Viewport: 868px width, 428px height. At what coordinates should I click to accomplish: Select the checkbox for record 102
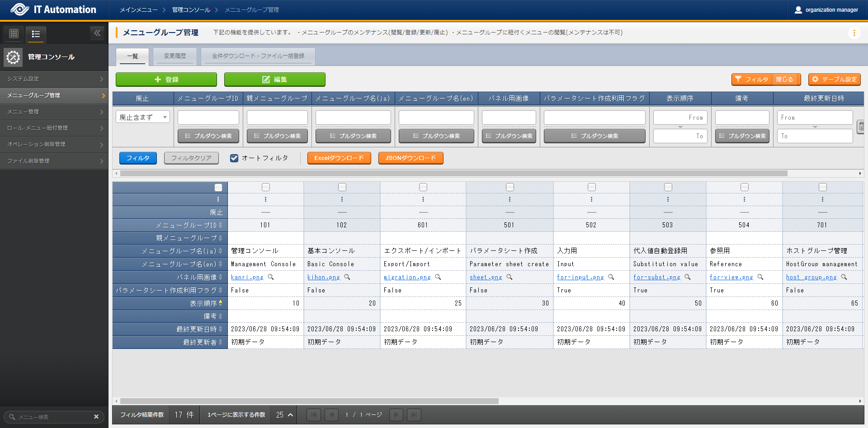pyautogui.click(x=342, y=187)
